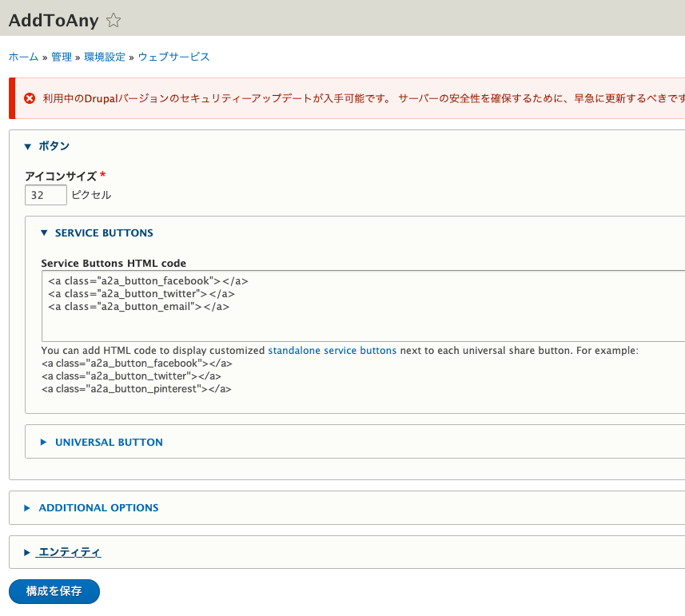Click the AddToAny page title
This screenshot has width=685, height=616.
click(54, 20)
